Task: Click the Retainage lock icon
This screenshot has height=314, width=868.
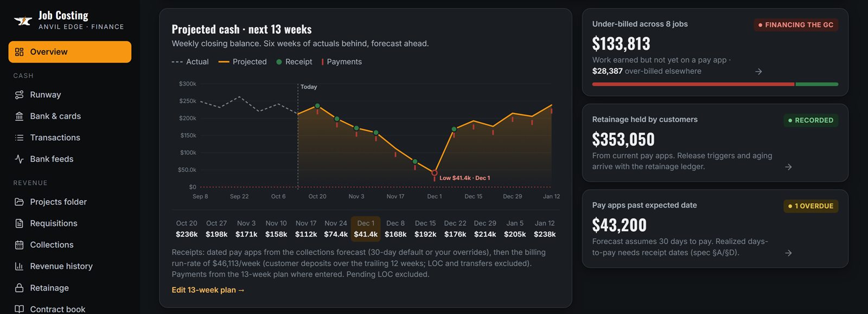Action: pyautogui.click(x=20, y=288)
